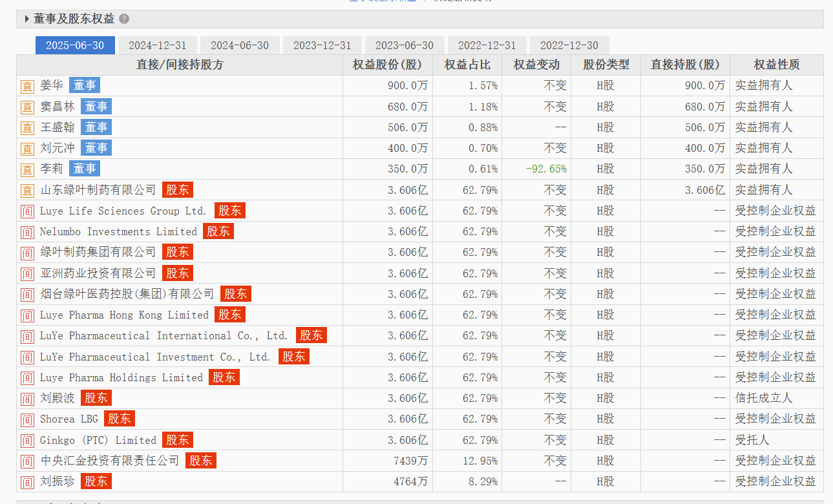This screenshot has width=833, height=504.
Task: Click the 间 icon next to 亚洲药业投资有限公司
Action: point(27,273)
